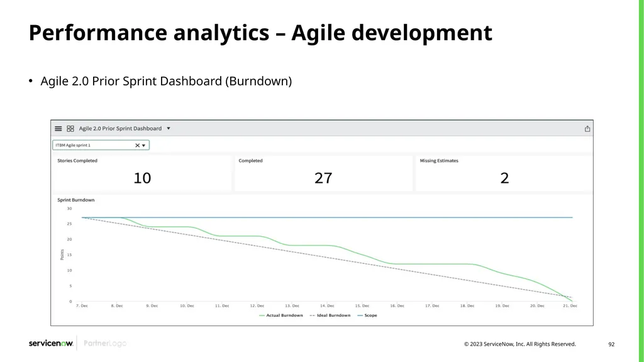Click the Completed score value 27
644x362 pixels.
tap(323, 178)
